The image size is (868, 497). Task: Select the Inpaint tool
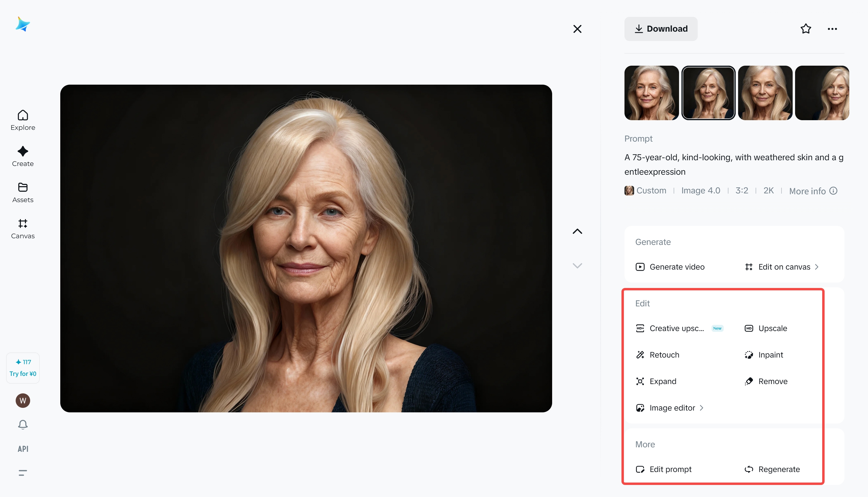771,355
